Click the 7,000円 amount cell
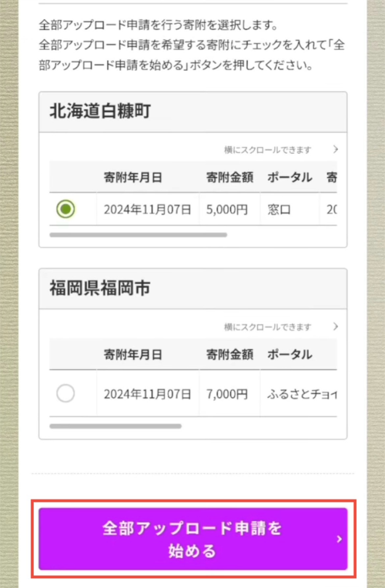The image size is (385, 588). tap(227, 394)
